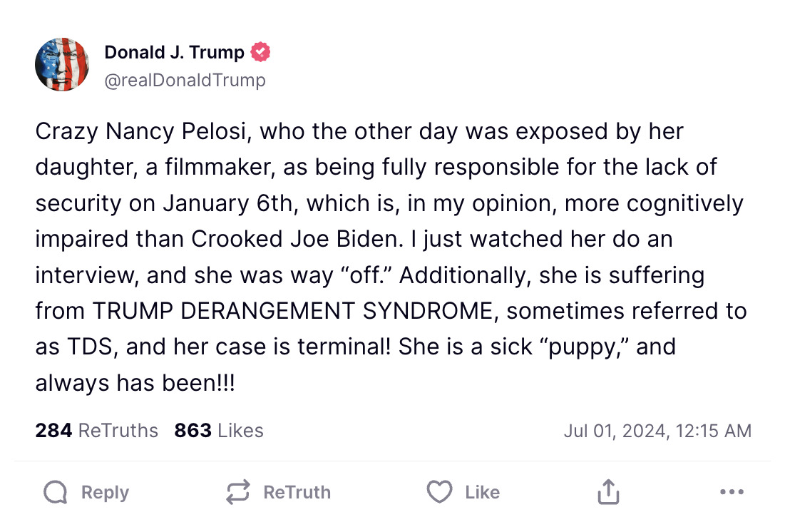Open options via the ellipsis dropdown
This screenshot has height=532, width=785.
732,492
